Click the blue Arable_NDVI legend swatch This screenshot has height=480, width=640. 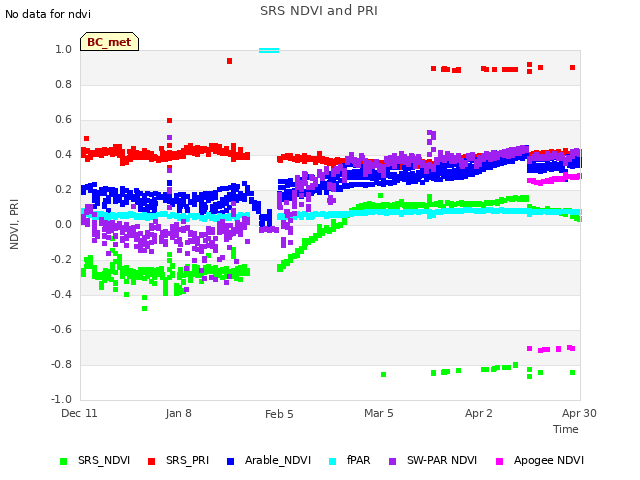[230, 461]
